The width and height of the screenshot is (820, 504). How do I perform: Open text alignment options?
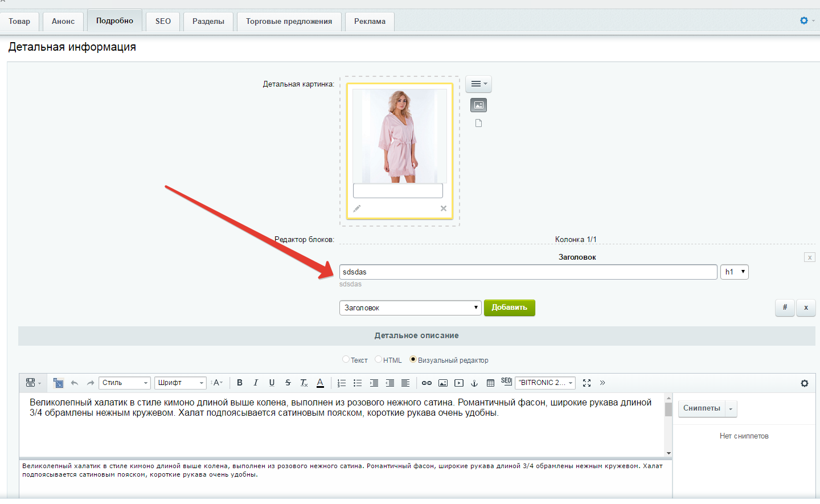point(405,383)
